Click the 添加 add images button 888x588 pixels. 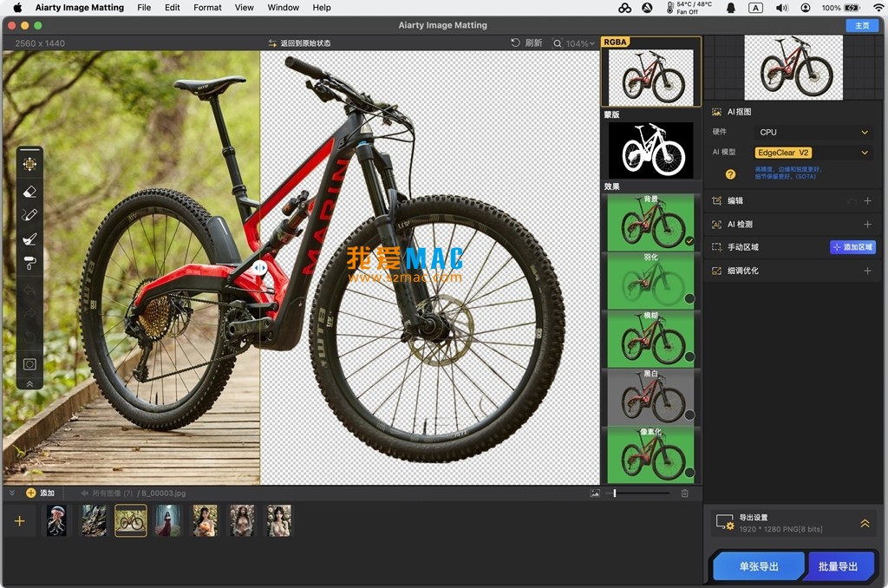point(40,493)
